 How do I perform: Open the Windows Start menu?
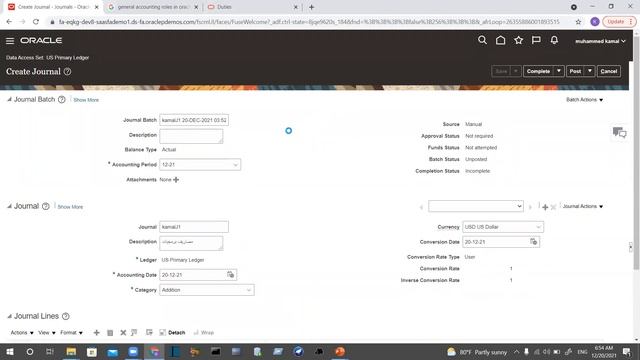click(x=9, y=351)
